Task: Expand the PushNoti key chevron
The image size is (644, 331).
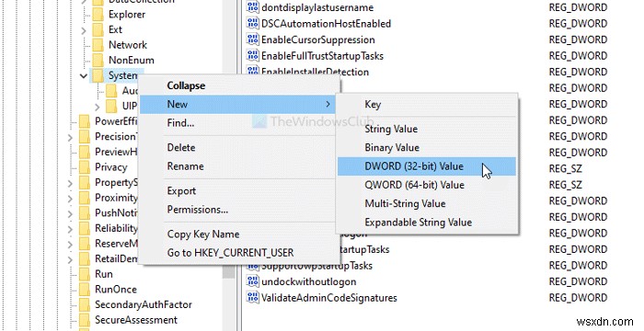Action: click(70, 213)
